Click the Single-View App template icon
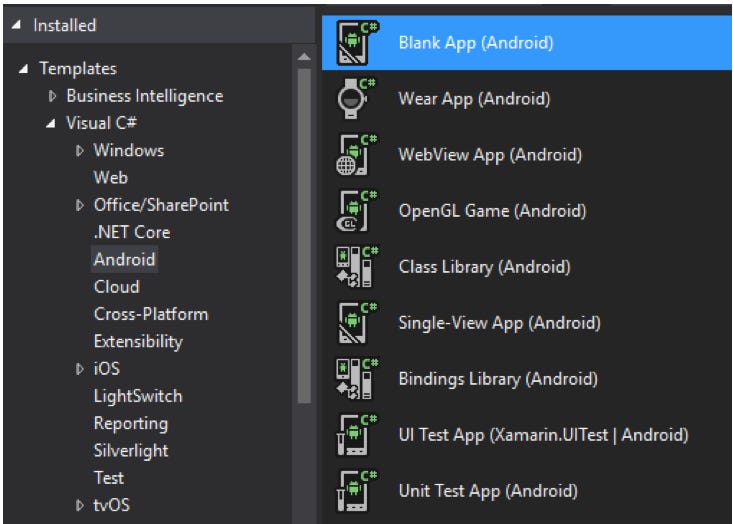This screenshot has width=733, height=524. (357, 323)
